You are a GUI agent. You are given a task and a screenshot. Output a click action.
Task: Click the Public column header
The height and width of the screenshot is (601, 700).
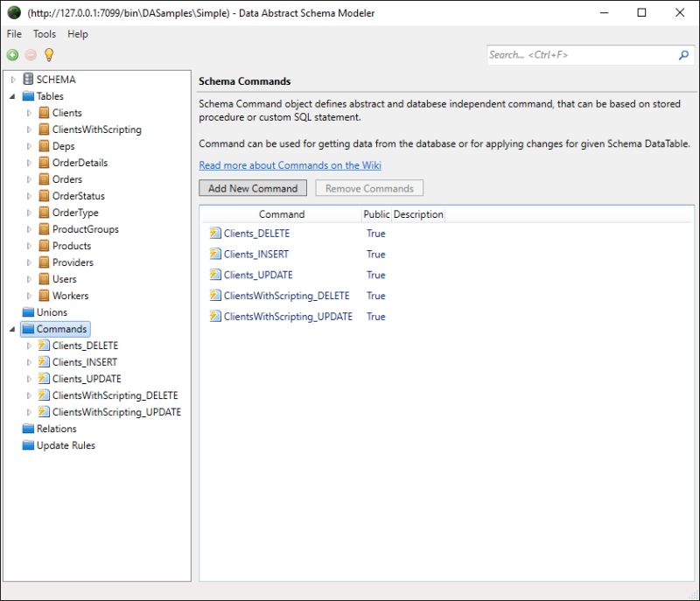pos(376,214)
